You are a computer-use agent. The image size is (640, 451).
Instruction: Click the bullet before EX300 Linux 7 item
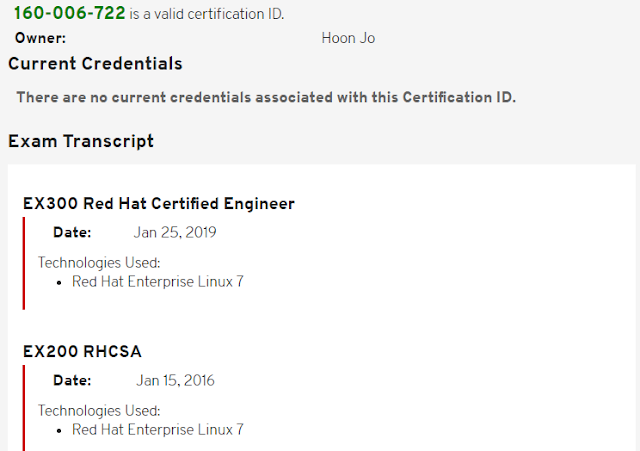[59, 282]
